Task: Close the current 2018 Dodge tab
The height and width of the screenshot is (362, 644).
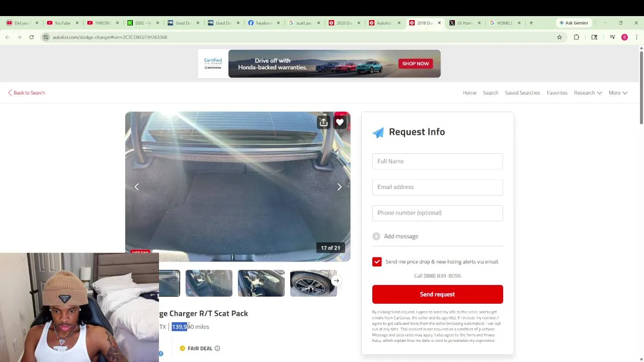Action: click(439, 23)
